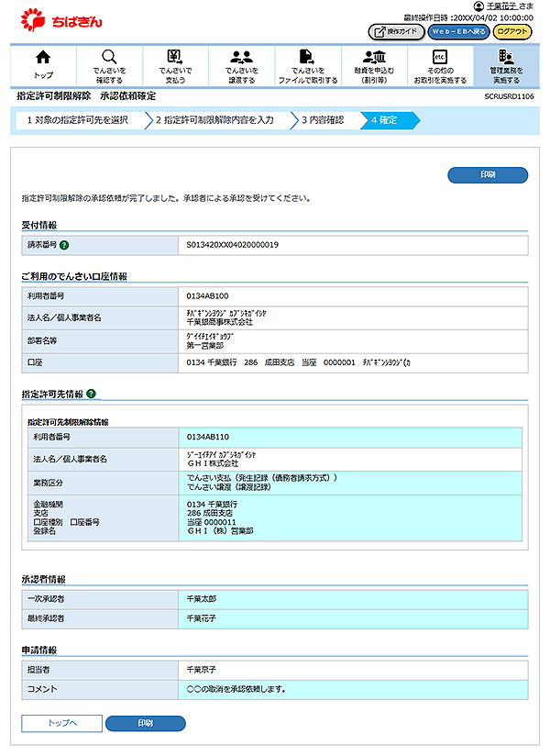This screenshot has width=550, height=756.
Task: Select 指定許可制限解除 承認依頼確定 page title
Action: point(86,96)
